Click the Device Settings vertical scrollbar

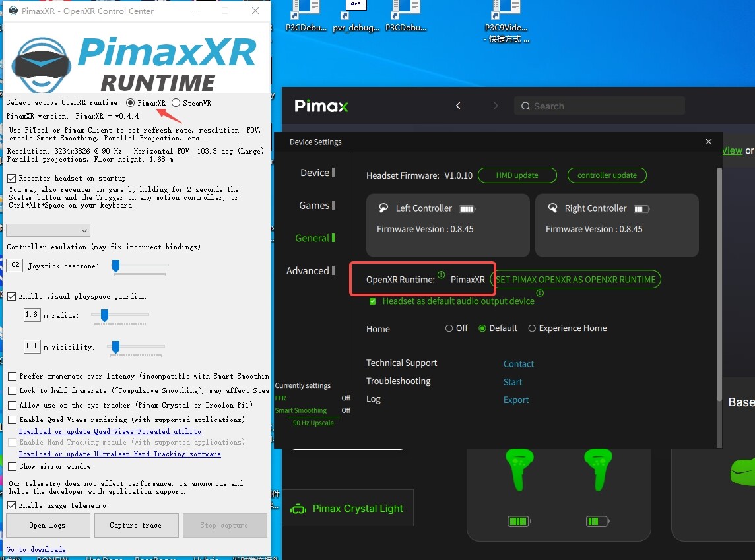click(x=719, y=284)
